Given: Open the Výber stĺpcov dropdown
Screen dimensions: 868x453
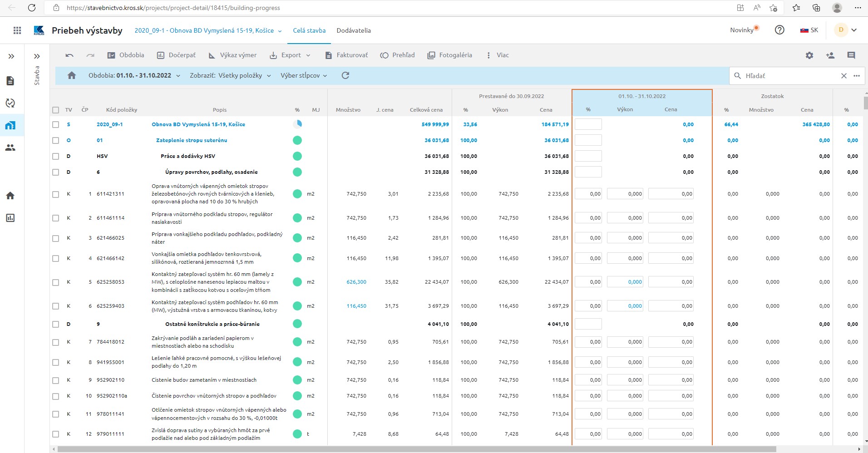Looking at the screenshot, I should point(303,76).
